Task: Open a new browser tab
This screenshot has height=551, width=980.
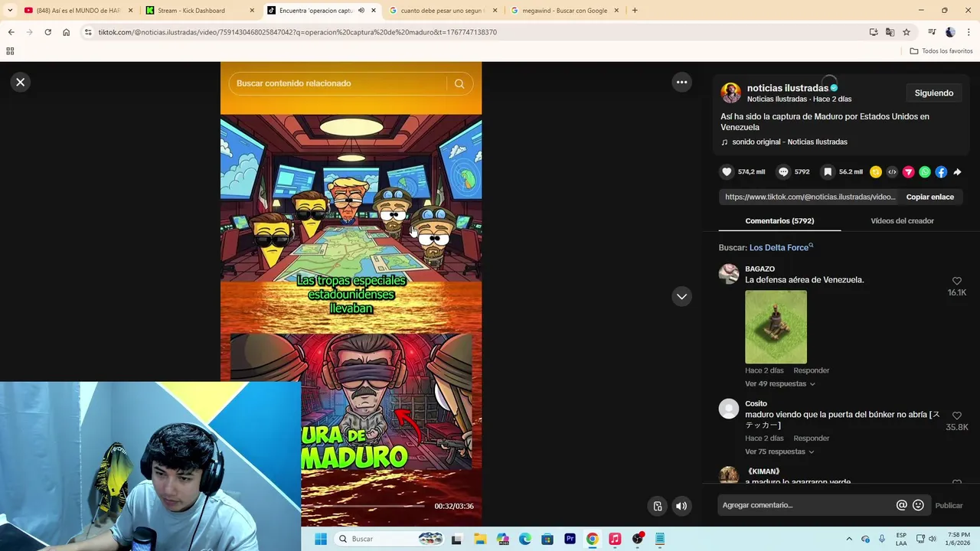Action: pos(635,11)
